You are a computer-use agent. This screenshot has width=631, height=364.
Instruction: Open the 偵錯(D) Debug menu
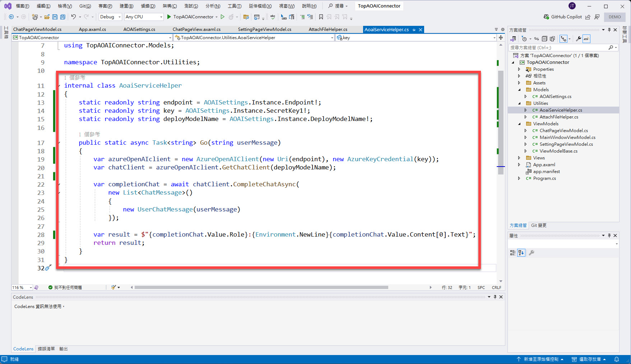click(x=148, y=6)
